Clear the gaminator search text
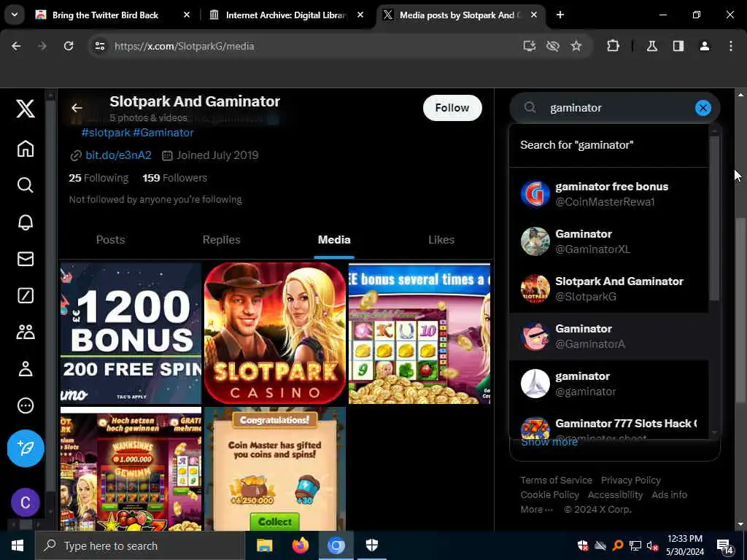 coord(703,108)
